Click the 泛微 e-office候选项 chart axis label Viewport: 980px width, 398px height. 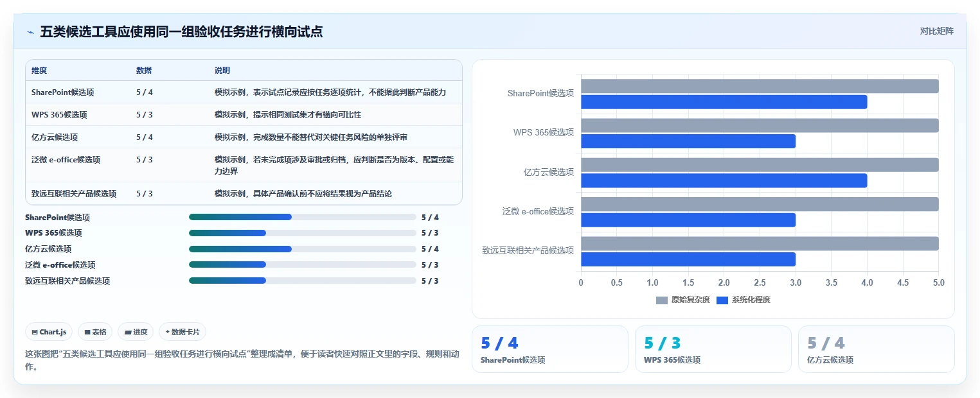point(539,211)
